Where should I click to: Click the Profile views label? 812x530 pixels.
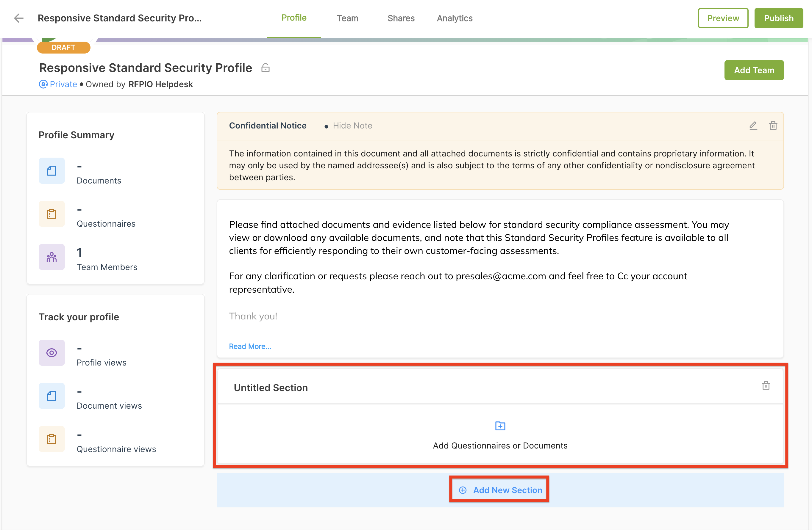[x=102, y=363]
